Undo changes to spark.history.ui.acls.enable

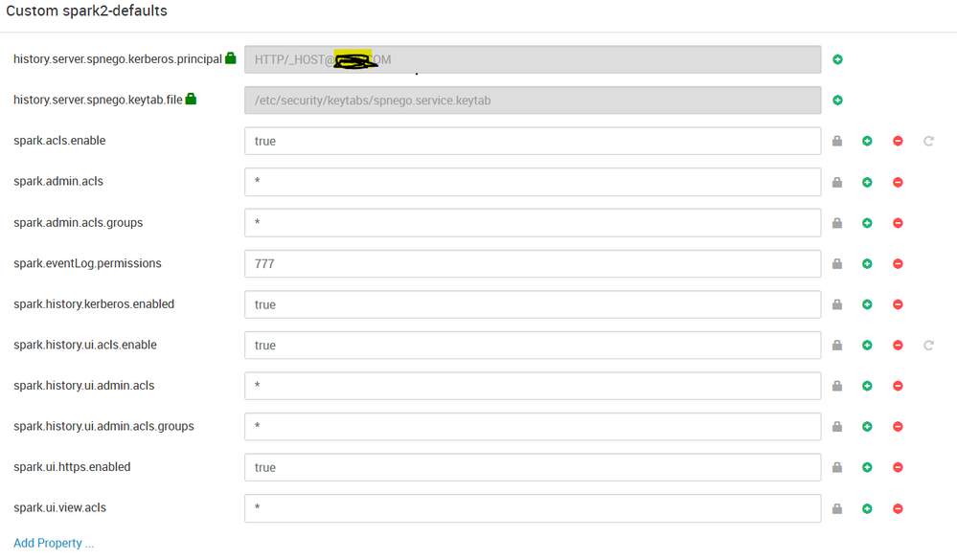click(x=928, y=346)
